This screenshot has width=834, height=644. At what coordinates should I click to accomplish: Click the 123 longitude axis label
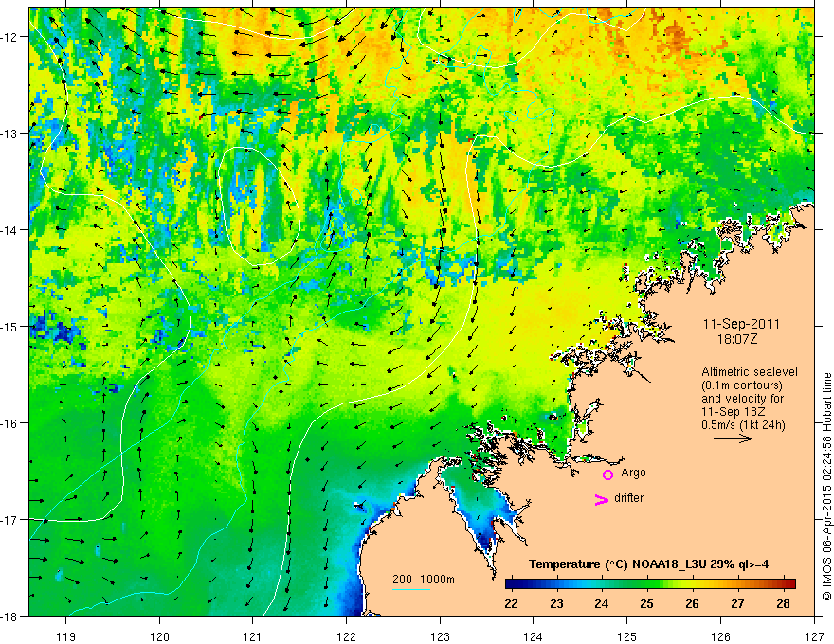440,636
